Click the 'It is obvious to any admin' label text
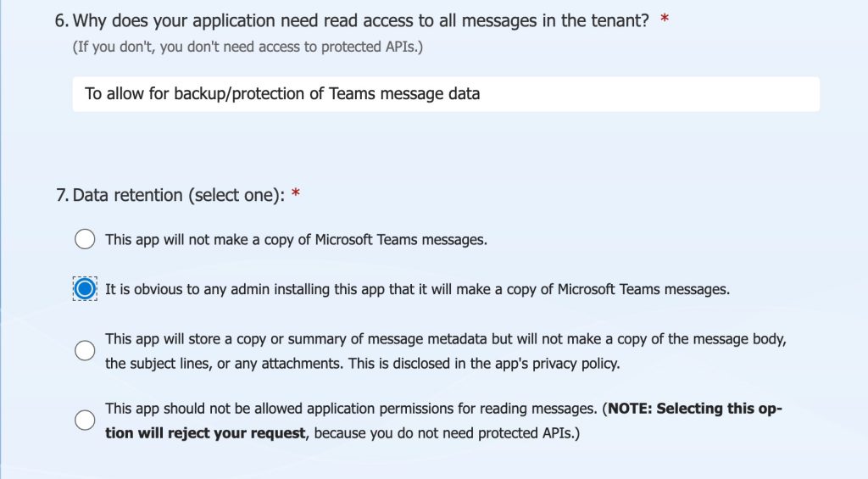Viewport: 868px width, 479px height. [x=417, y=289]
